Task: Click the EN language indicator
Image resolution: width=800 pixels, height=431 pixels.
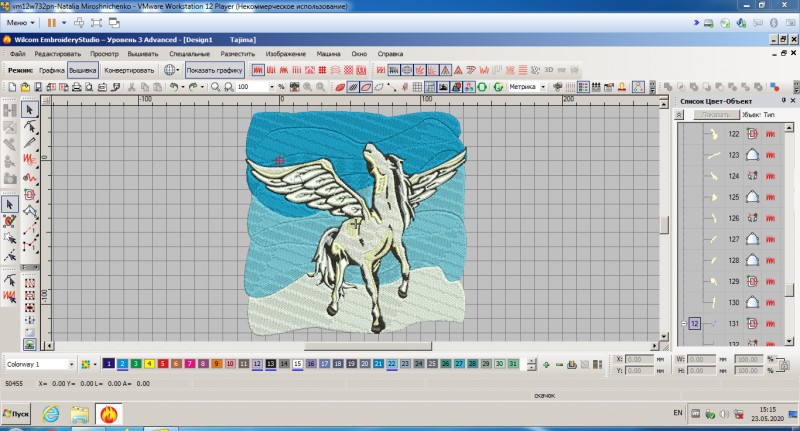Action: pyautogui.click(x=678, y=413)
